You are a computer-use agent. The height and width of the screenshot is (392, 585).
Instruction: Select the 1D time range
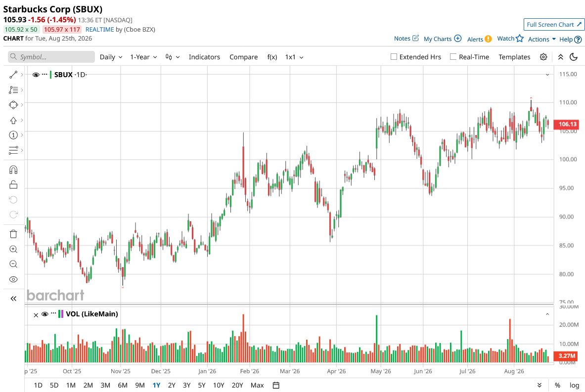38,385
